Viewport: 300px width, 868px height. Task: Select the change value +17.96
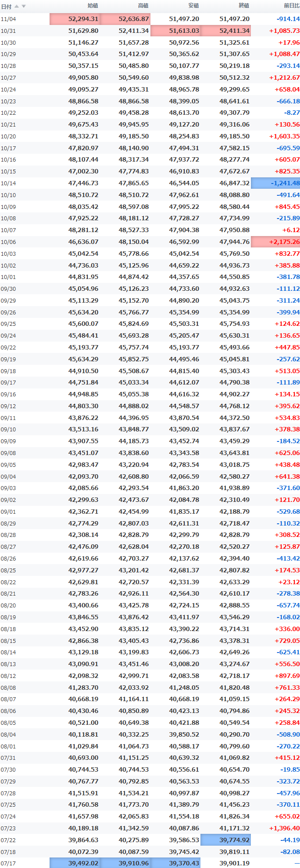tap(289, 42)
